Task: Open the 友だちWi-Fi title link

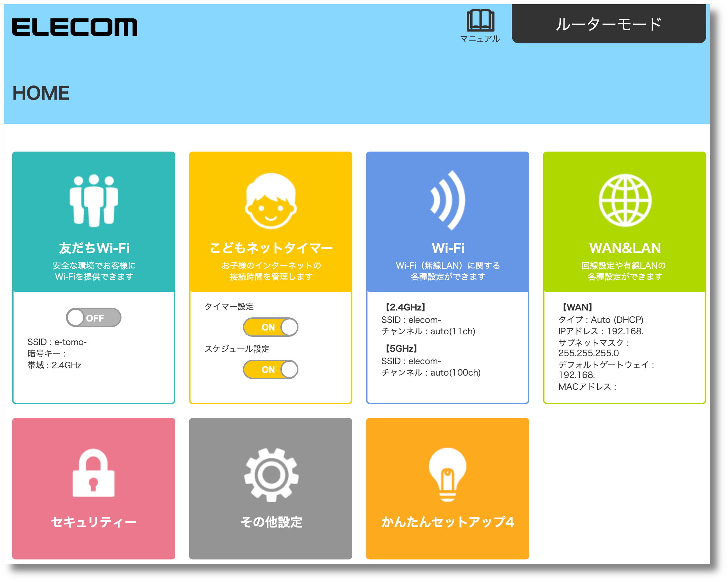Action: [x=94, y=248]
